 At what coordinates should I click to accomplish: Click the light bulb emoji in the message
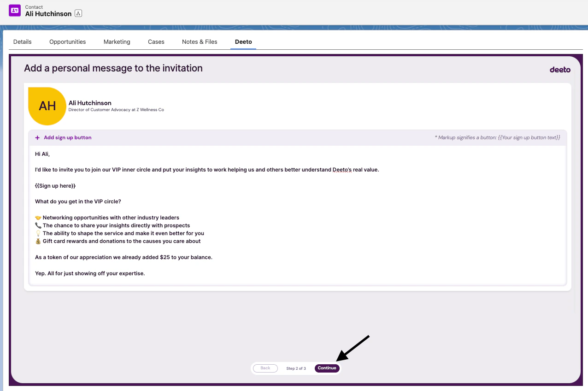tap(38, 233)
